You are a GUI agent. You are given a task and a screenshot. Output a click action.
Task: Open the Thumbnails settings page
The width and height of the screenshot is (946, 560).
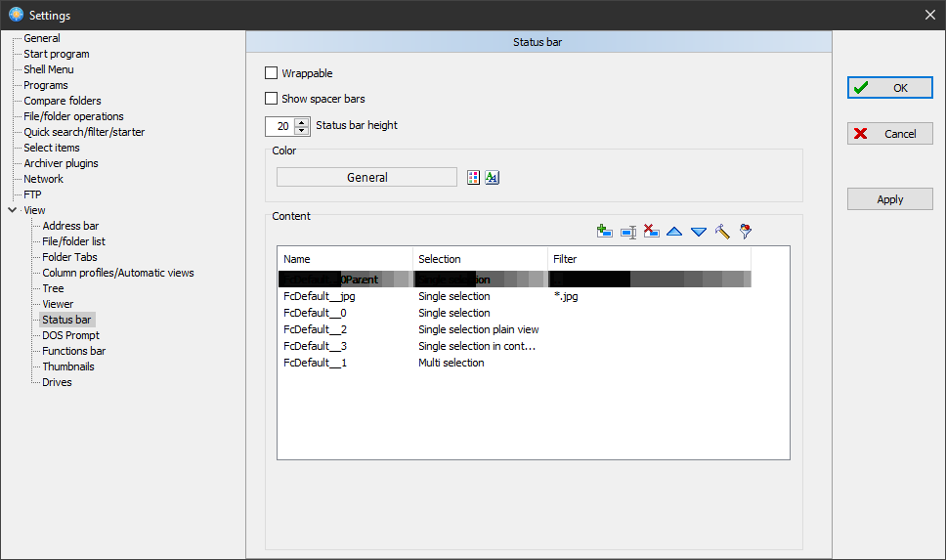[x=68, y=366]
